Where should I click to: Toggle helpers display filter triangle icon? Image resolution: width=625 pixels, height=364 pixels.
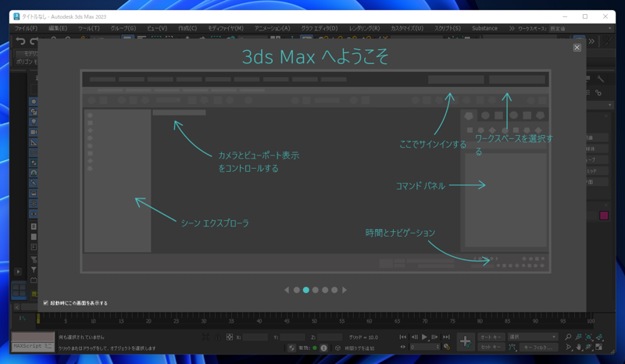tap(34, 142)
